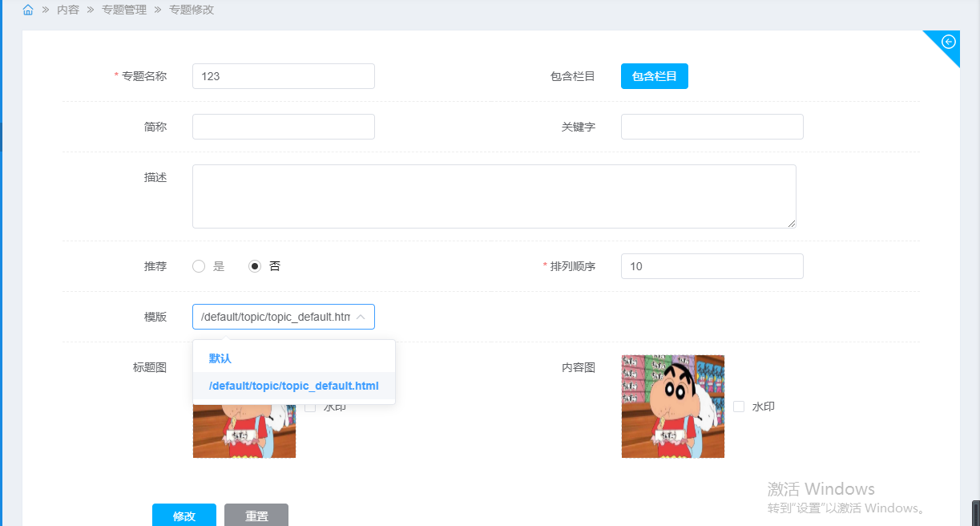This screenshot has width=980, height=526.
Task: Edit the 排列顺序 number field
Action: tap(712, 266)
